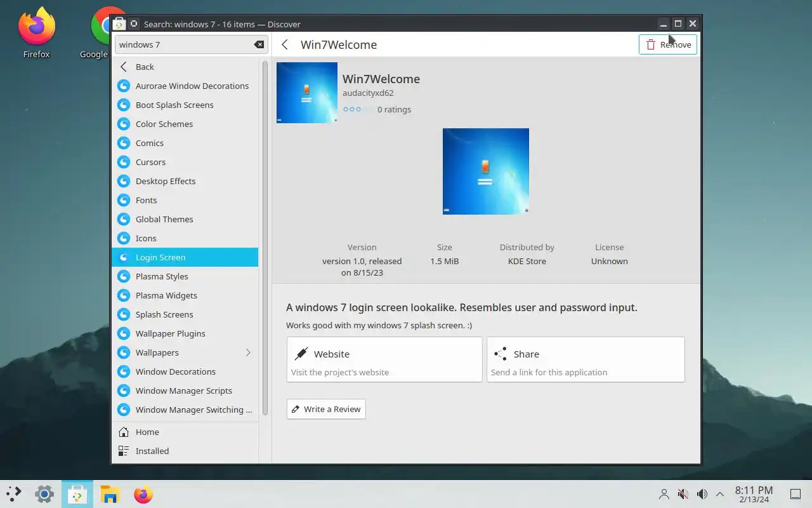Open Aurorae Window Decorations category

[x=185, y=86]
